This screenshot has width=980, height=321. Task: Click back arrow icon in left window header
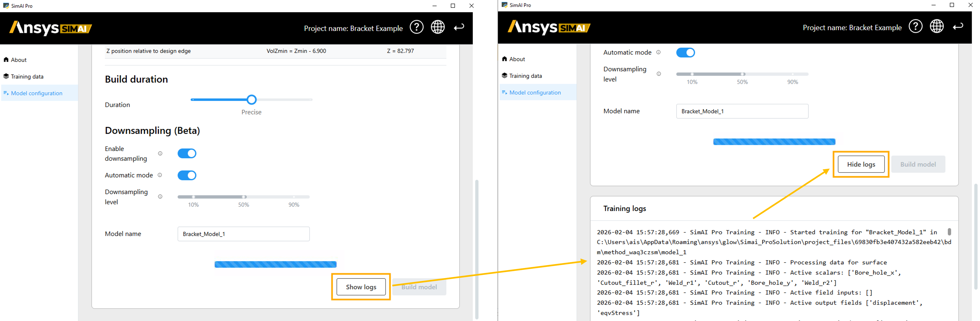point(459,27)
